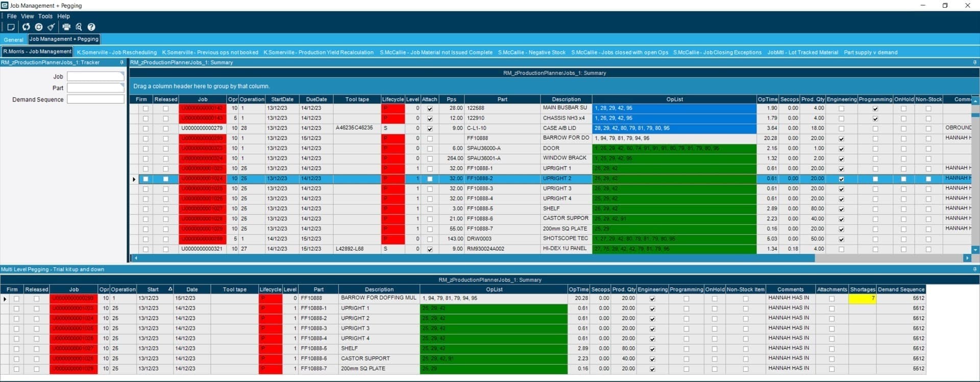The height and width of the screenshot is (382, 980).
Task: Open Print Preview magnifier icon
Action: 79,27
